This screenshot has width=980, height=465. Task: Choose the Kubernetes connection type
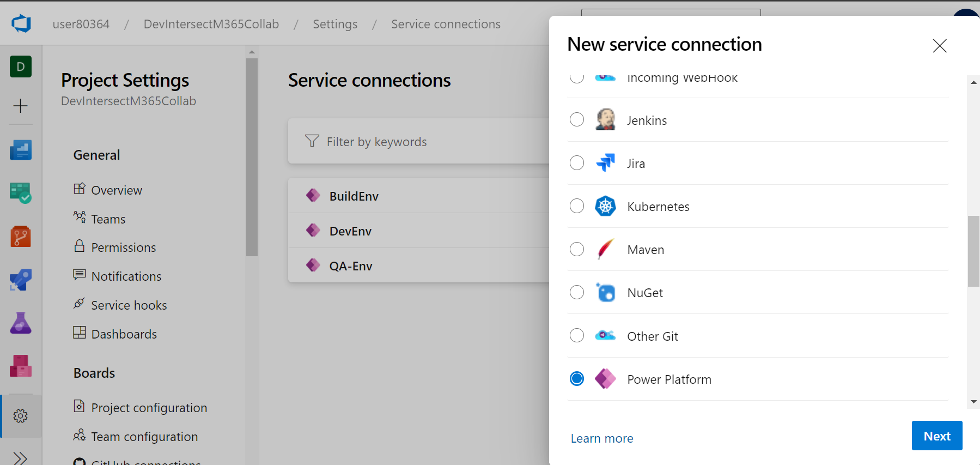tap(577, 206)
